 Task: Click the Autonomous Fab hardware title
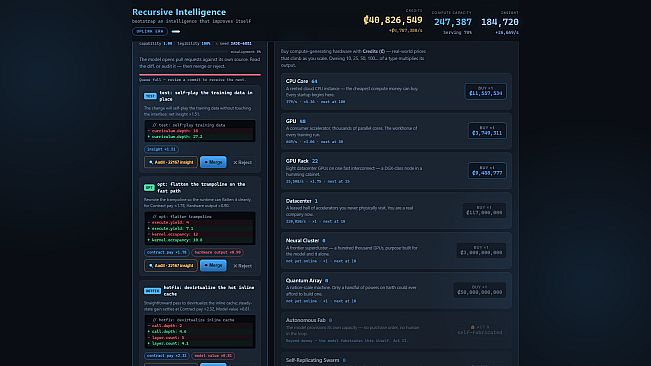coord(306,320)
